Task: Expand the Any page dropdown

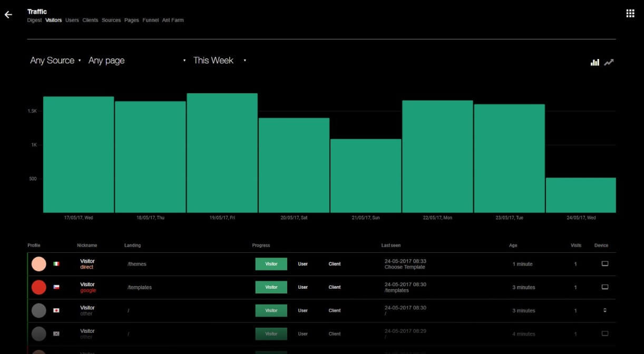Action: [x=137, y=61]
